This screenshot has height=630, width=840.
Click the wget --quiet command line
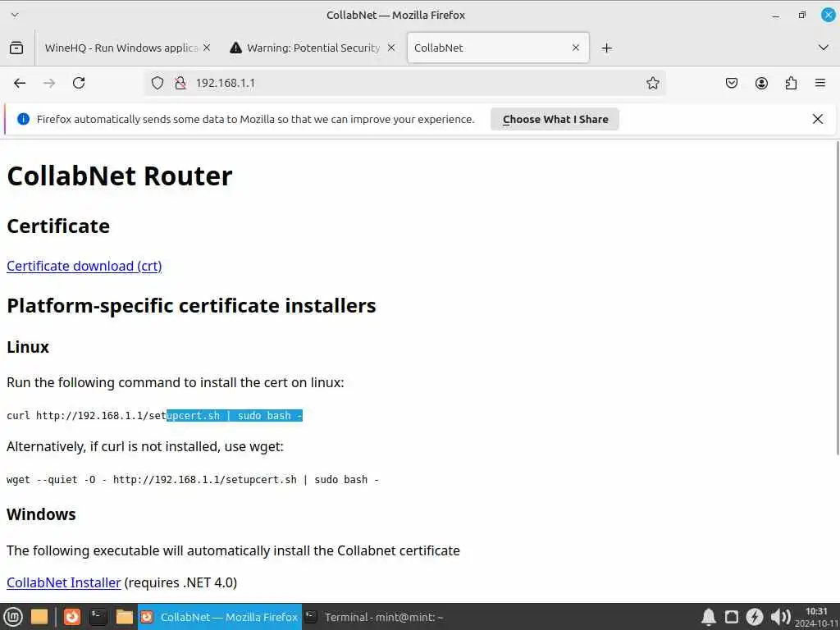click(x=192, y=480)
